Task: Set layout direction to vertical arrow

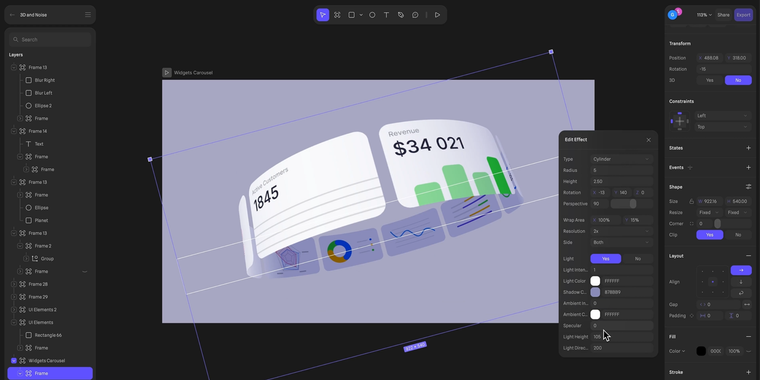Action: click(x=741, y=282)
